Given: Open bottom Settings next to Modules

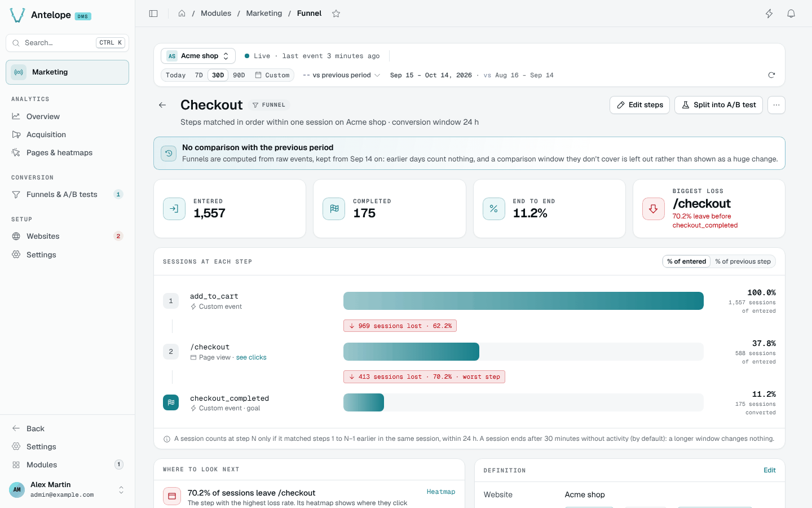Looking at the screenshot, I should 67,446.
